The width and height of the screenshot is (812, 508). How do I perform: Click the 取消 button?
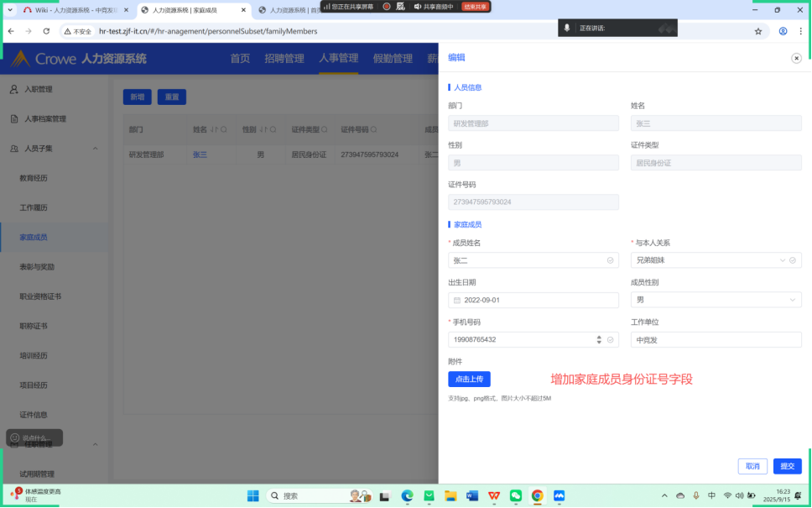click(x=752, y=466)
